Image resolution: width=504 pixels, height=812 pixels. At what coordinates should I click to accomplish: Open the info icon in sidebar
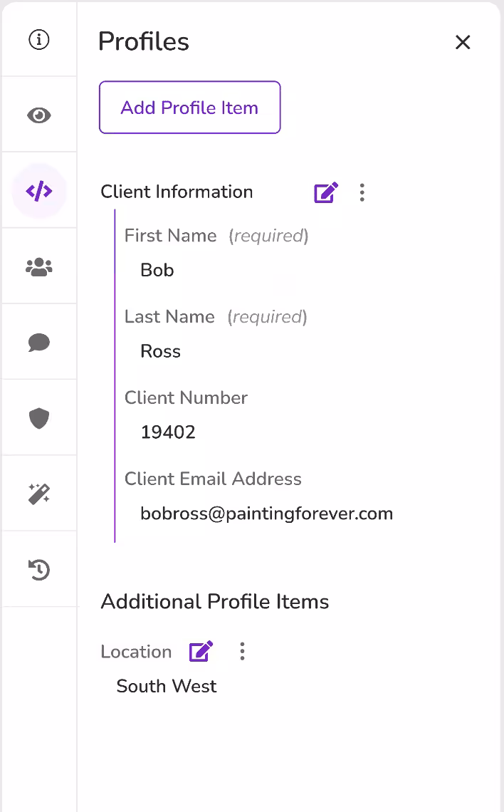click(x=39, y=39)
